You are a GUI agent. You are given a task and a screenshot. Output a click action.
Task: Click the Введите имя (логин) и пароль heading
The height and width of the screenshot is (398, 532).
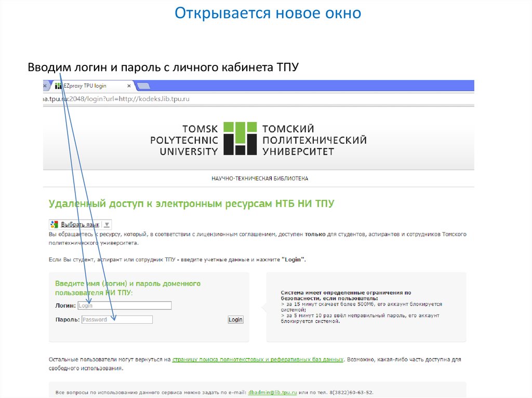click(x=128, y=288)
